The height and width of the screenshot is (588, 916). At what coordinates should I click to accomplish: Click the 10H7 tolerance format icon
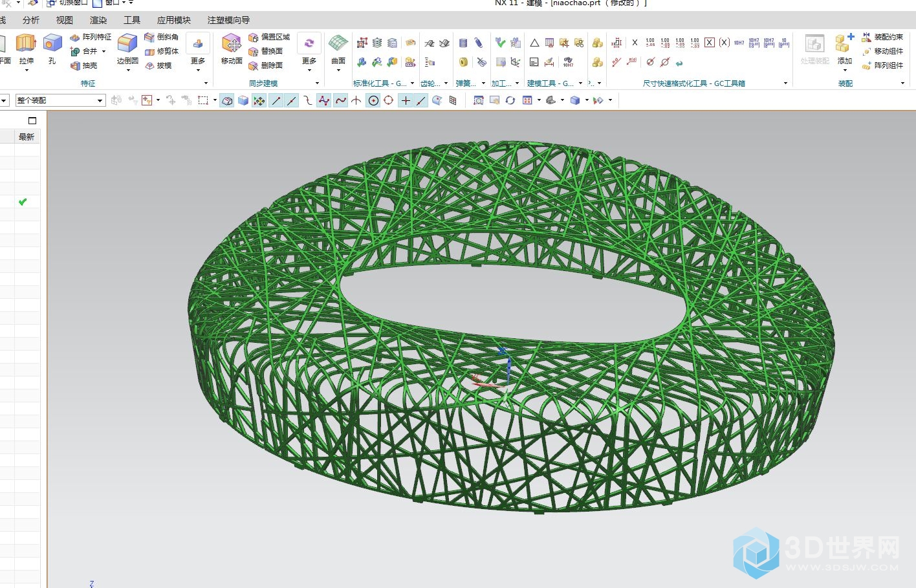point(739,43)
